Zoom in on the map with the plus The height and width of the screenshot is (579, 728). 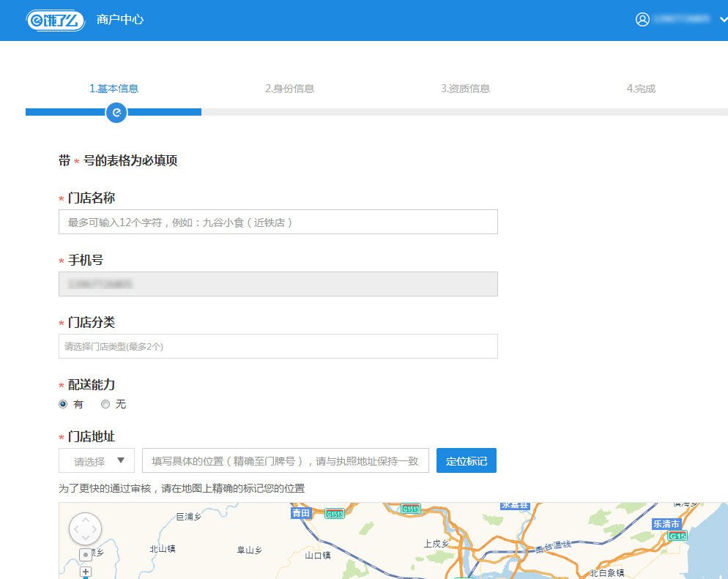pyautogui.click(x=86, y=571)
